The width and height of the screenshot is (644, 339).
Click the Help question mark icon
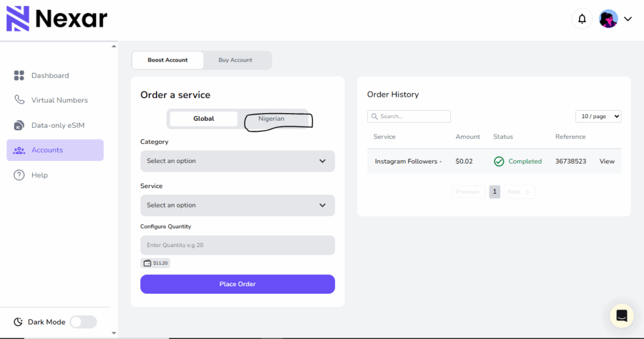19,175
